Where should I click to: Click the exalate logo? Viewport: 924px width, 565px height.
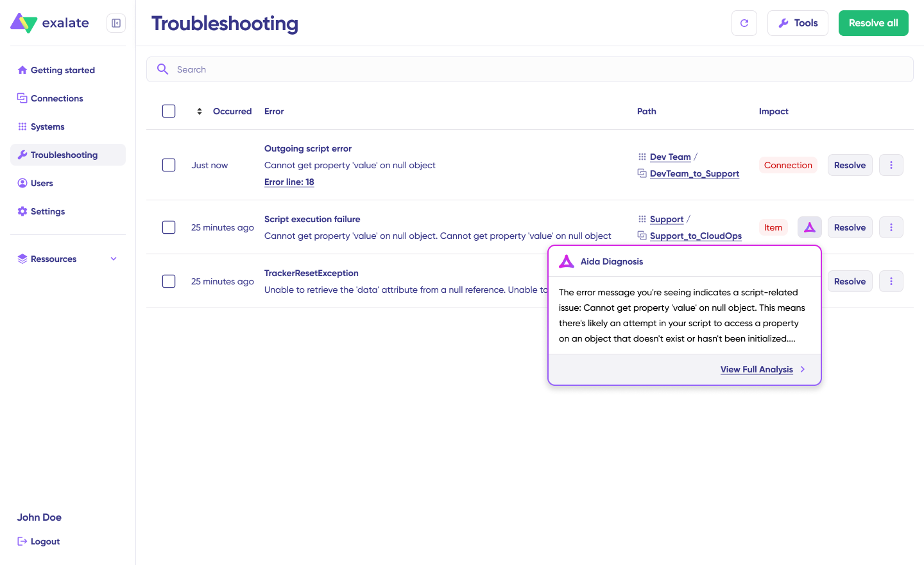(x=50, y=23)
